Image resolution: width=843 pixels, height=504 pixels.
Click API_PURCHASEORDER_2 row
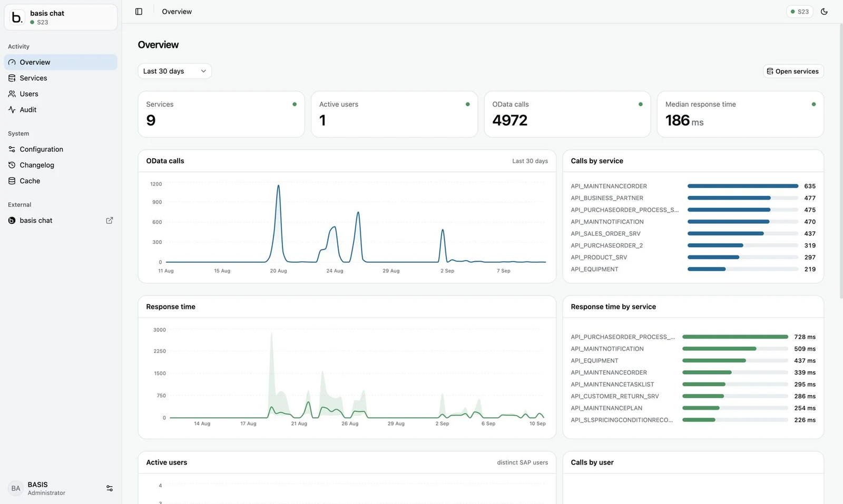coord(693,245)
